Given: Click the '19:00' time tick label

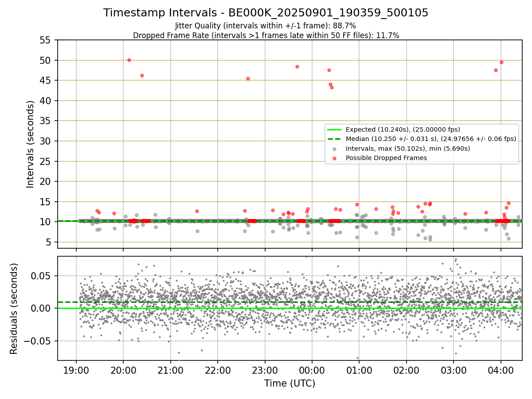Looking at the screenshot, I should pyautogui.click(x=76, y=370).
